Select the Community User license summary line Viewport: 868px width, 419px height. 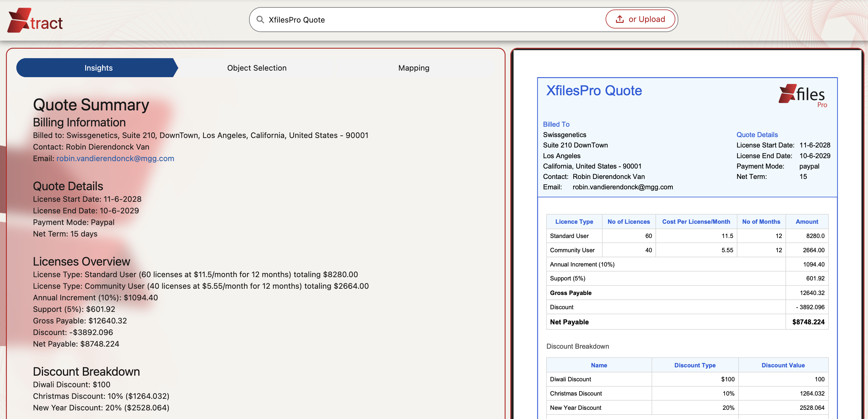[201, 286]
